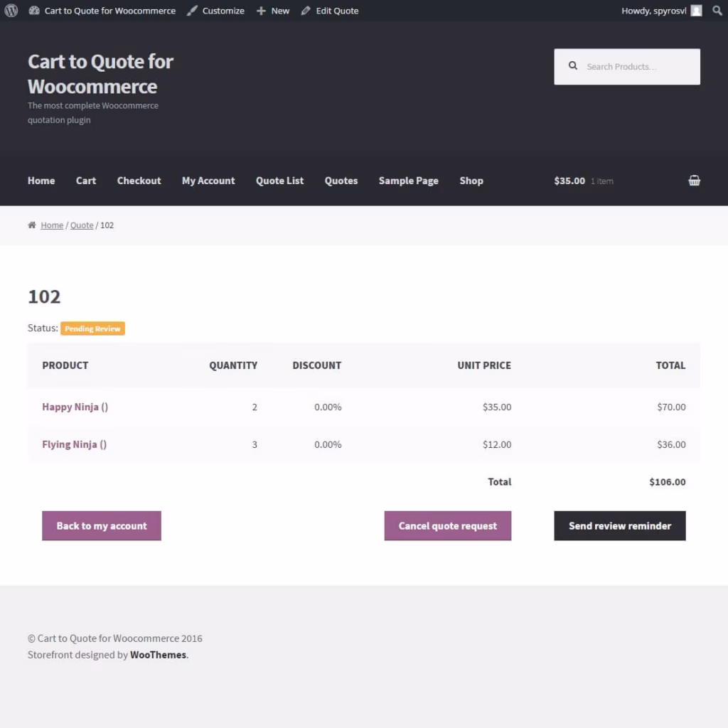The height and width of the screenshot is (728, 728).
Task: Go to the Home menu item
Action: coord(41,181)
